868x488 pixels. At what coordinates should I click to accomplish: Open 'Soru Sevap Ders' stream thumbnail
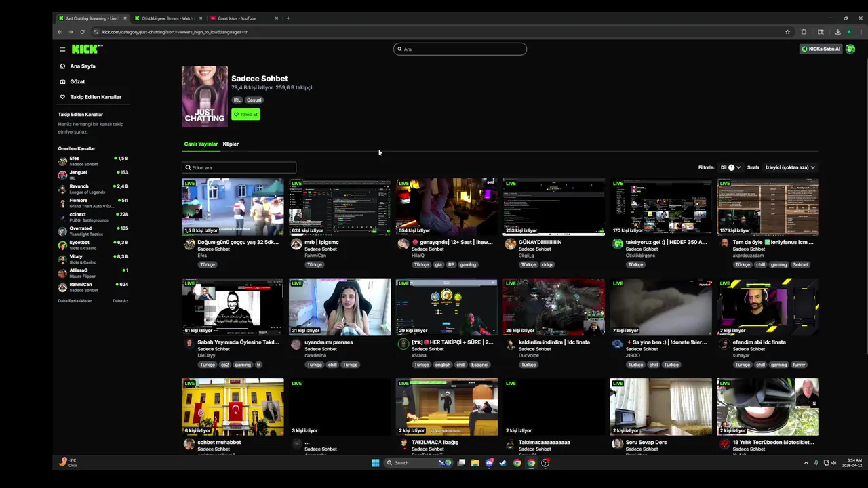point(661,407)
